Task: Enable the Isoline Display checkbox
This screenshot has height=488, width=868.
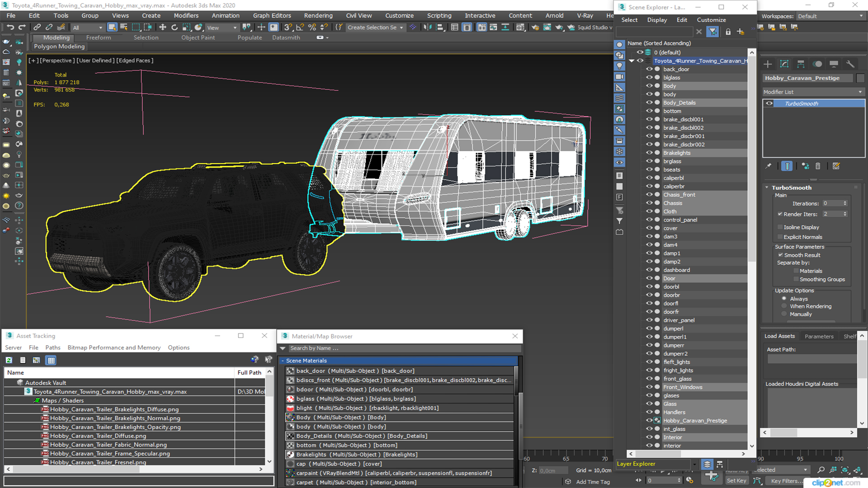Action: click(x=780, y=227)
